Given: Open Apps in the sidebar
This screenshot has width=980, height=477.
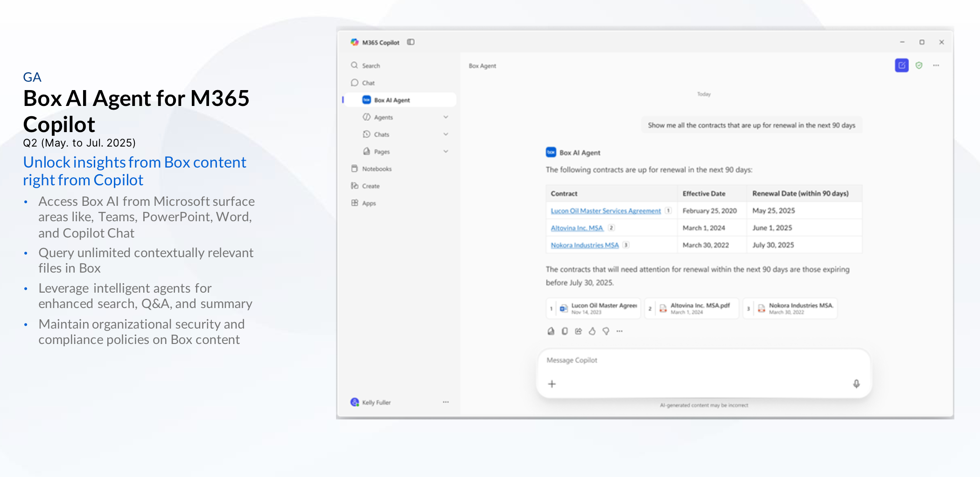Looking at the screenshot, I should 364,203.
